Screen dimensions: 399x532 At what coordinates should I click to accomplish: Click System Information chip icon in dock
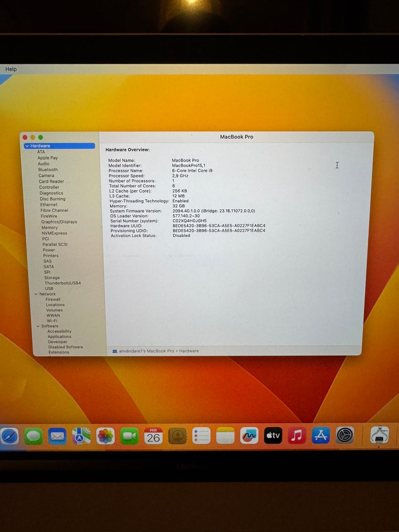[379, 435]
